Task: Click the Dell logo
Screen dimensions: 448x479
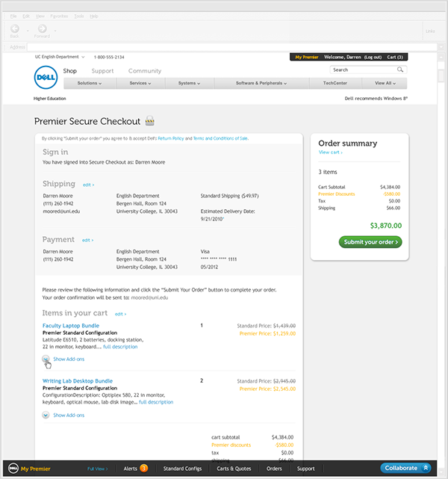Action: click(46, 78)
